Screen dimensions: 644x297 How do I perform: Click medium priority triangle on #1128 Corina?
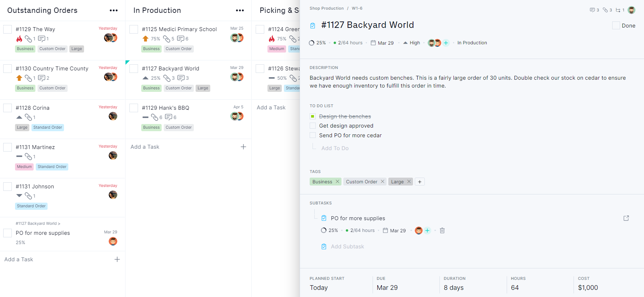[x=19, y=117]
